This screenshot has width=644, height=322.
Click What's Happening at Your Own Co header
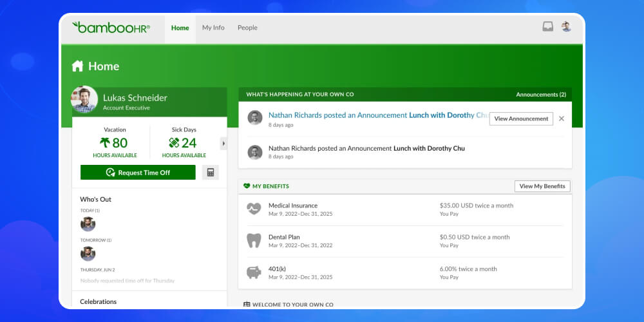point(300,95)
